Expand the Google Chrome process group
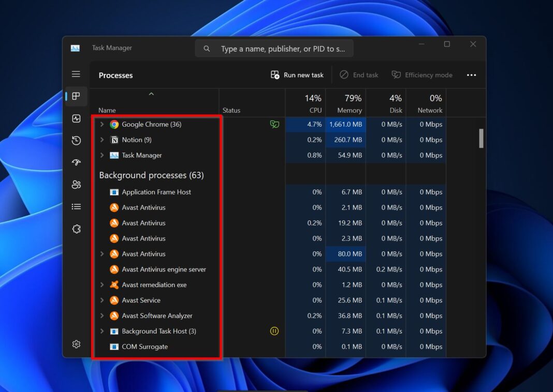The image size is (553, 392). (x=101, y=124)
